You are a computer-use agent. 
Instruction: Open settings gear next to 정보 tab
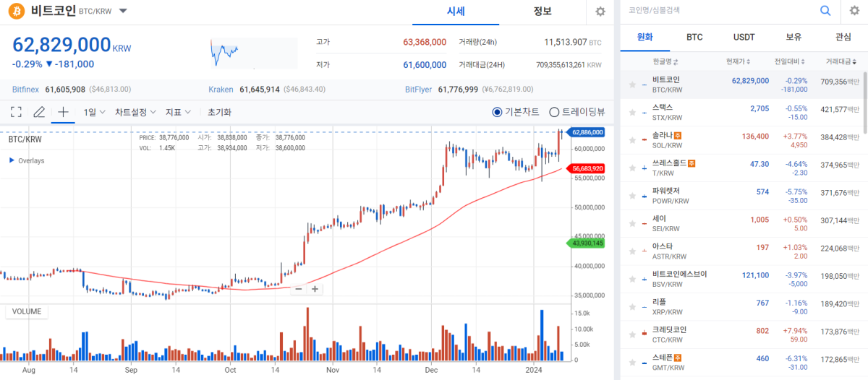coord(600,12)
